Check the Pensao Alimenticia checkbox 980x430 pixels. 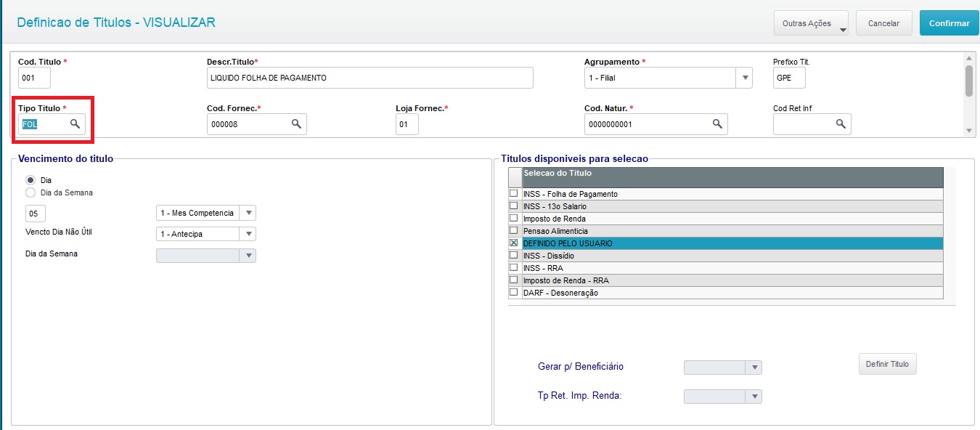coord(514,231)
